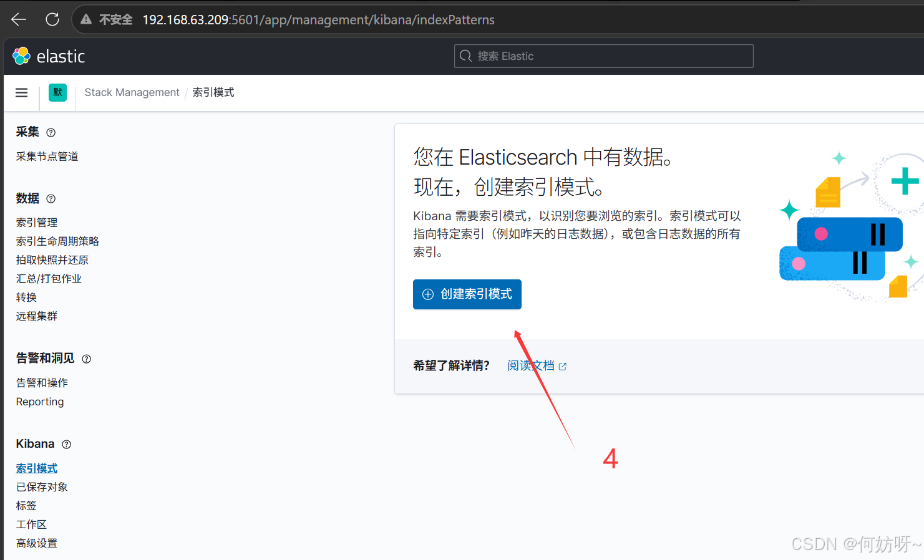Reload the page with the refresh icon
The image size is (924, 560).
click(x=52, y=19)
